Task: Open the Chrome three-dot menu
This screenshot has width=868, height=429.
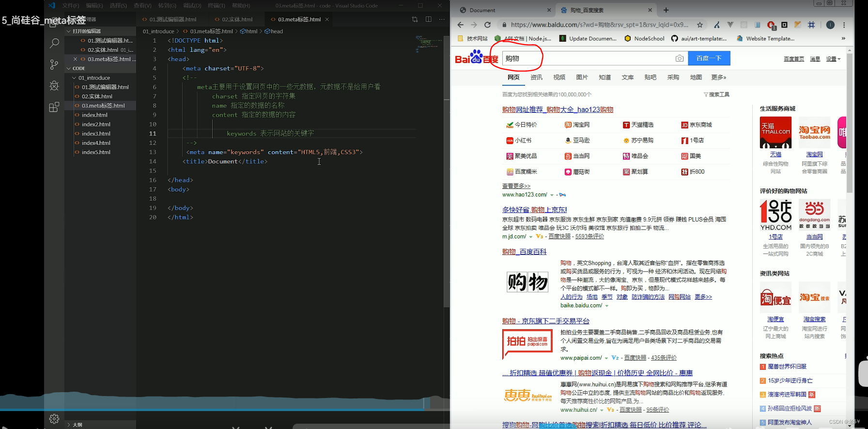Action: pyautogui.click(x=844, y=25)
